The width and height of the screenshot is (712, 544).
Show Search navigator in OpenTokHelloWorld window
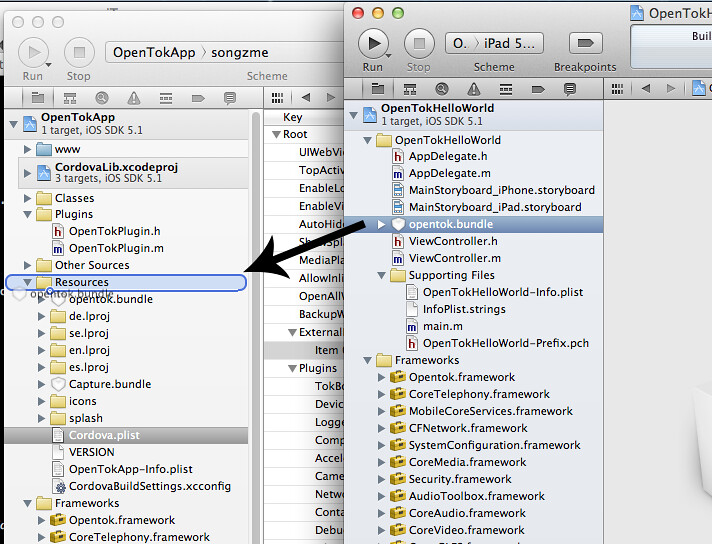[x=441, y=89]
